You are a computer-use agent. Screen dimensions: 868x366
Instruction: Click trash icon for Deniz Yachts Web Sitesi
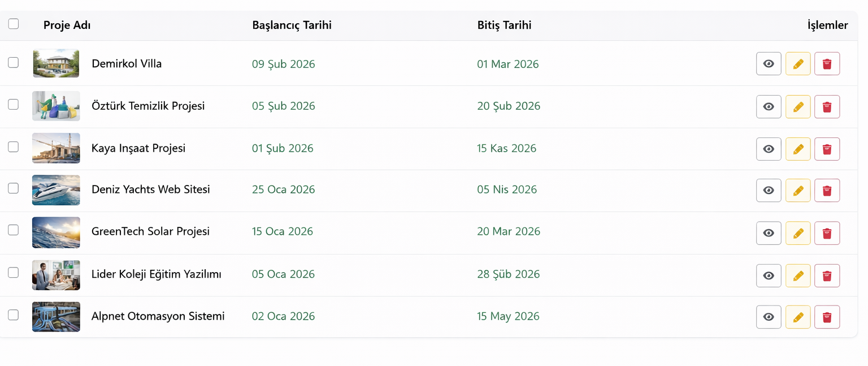click(827, 190)
